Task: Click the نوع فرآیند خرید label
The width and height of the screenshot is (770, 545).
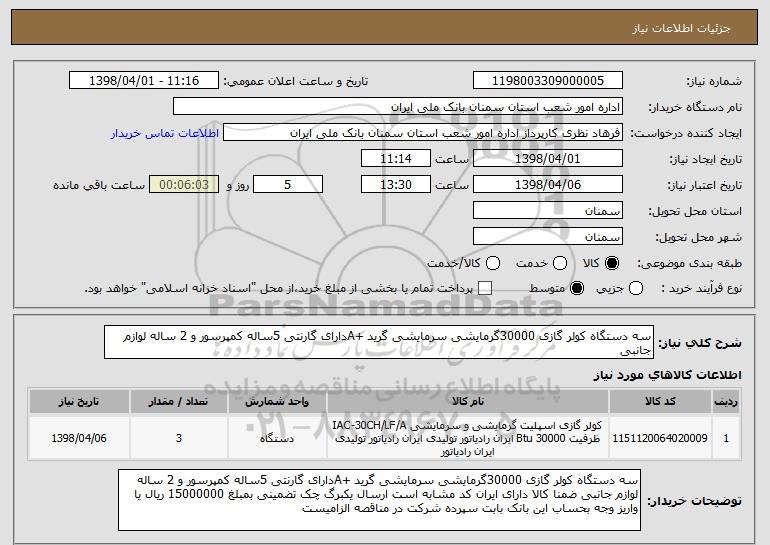Action: tap(702, 288)
